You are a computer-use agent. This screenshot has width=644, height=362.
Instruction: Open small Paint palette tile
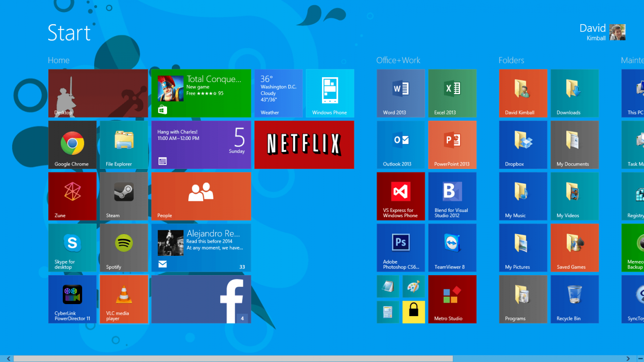coord(414,286)
